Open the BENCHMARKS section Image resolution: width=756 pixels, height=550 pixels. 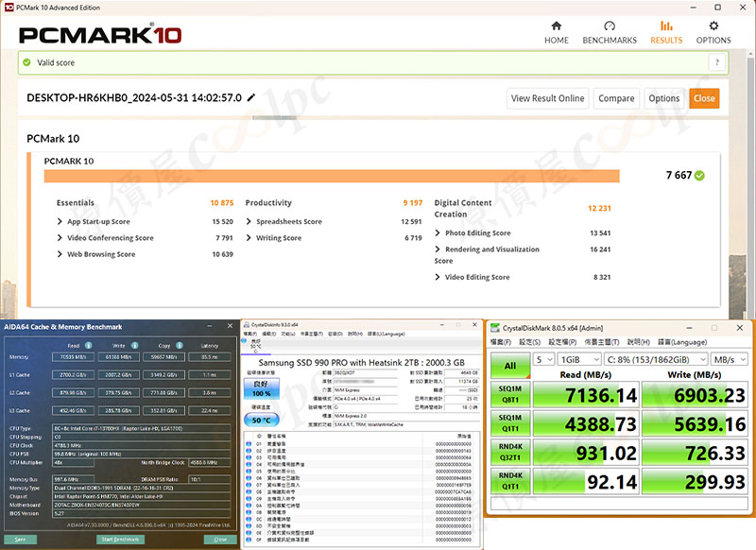point(610,33)
